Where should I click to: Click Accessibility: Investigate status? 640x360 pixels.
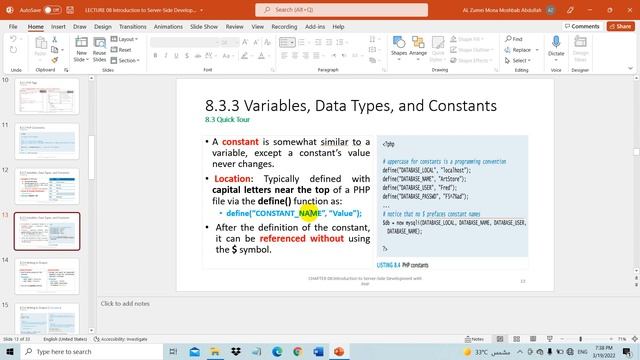tap(121, 339)
